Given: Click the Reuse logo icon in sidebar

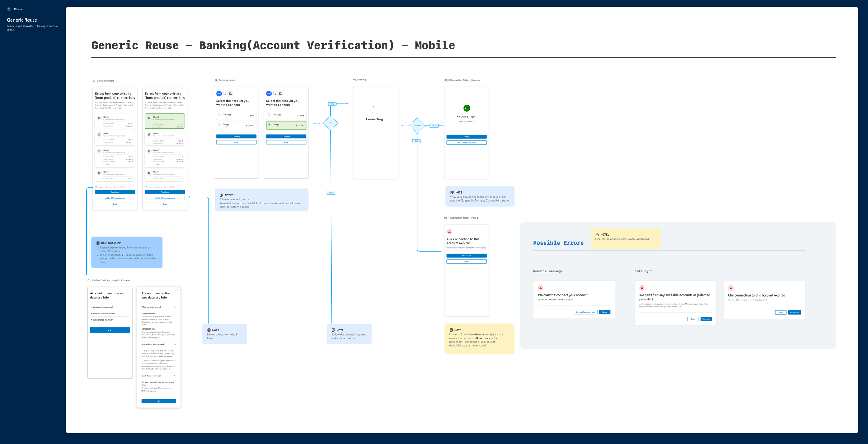Looking at the screenshot, I should (x=9, y=9).
